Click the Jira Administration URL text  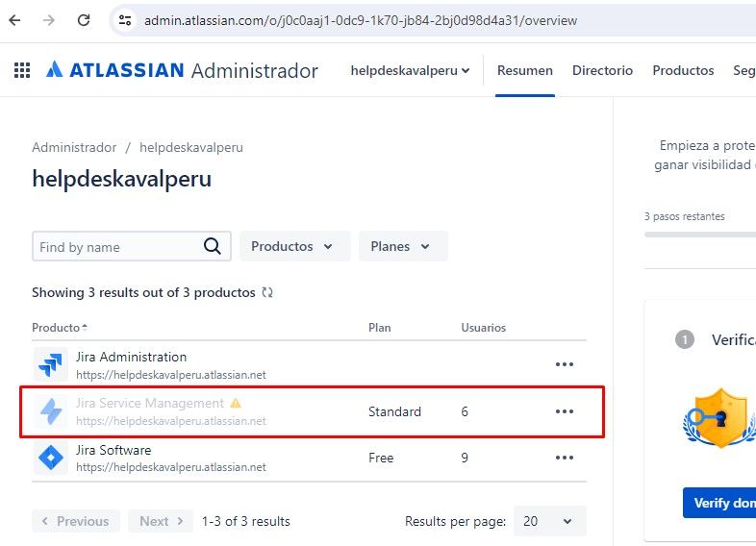click(x=170, y=375)
